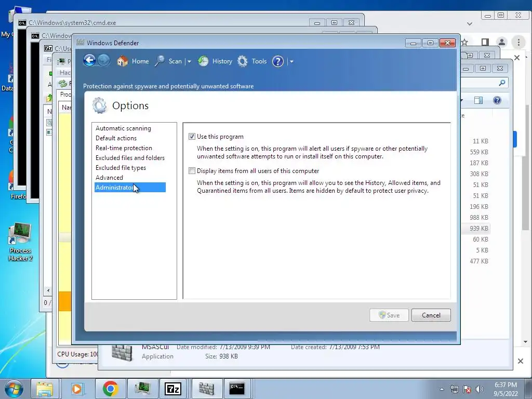Click the taskbar clock showing 6:37 PM
This screenshot has height=399, width=532.
click(506, 389)
